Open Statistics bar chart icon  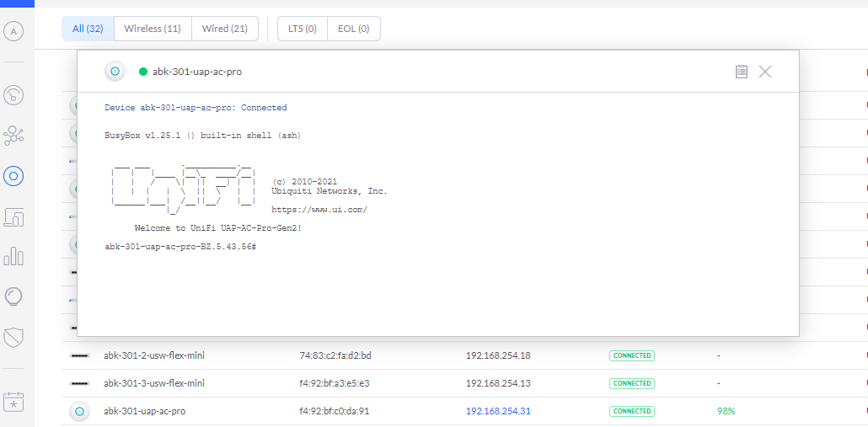pyautogui.click(x=13, y=256)
